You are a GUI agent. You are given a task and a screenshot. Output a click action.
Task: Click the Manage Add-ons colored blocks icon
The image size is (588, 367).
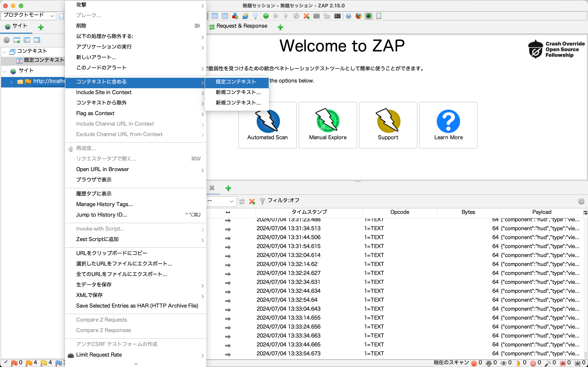[235, 16]
